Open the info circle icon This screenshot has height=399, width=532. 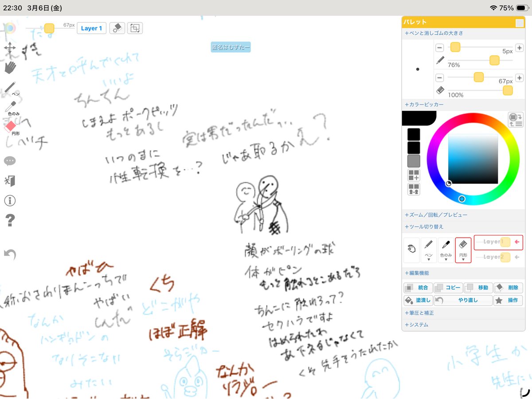(10, 201)
